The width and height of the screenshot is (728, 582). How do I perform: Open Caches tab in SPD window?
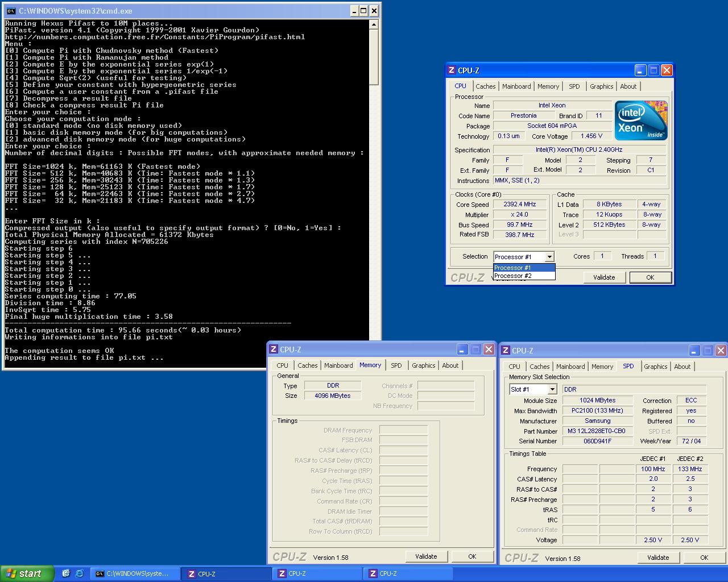(x=539, y=367)
